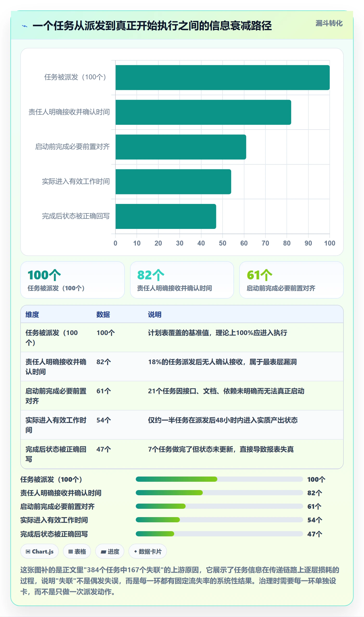364x617 pixels.
Task: Click the 责任人明确接收并确认时间 progress bar
Action: pos(219,493)
